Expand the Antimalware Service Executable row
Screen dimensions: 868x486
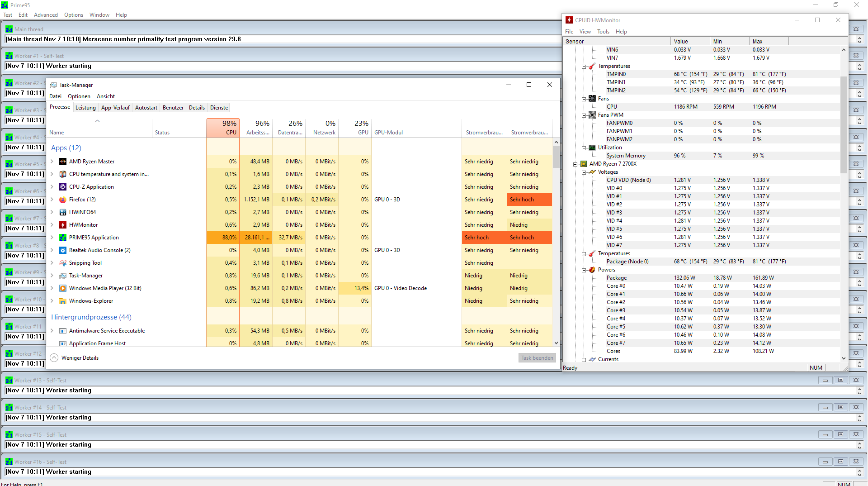point(52,331)
